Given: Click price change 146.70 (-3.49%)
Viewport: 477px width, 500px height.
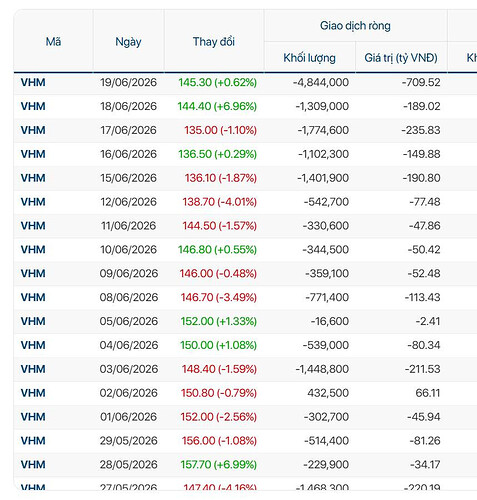Looking at the screenshot, I should pyautogui.click(x=219, y=297).
